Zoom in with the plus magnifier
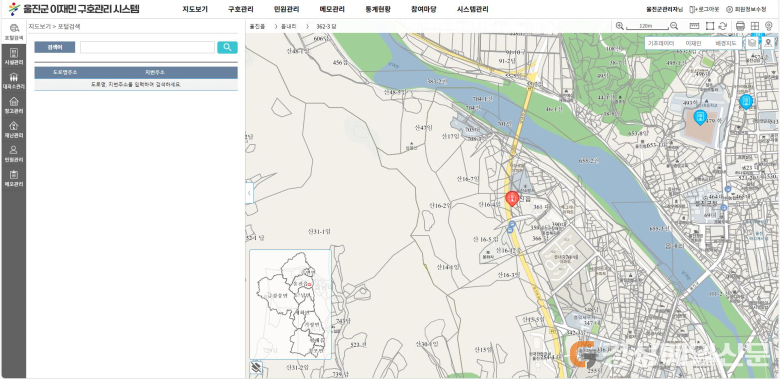This screenshot has width=780, height=379. pos(619,26)
